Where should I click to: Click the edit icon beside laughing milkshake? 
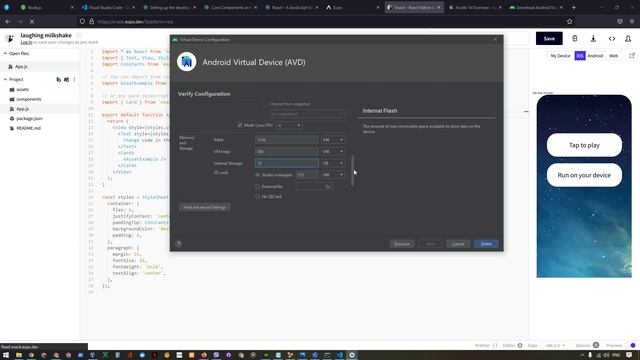pyautogui.click(x=79, y=36)
